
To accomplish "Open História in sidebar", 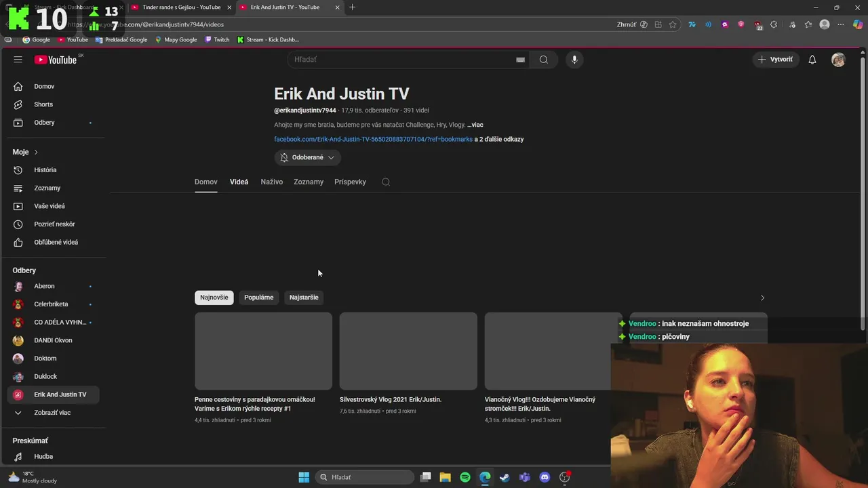I will 53,170.
